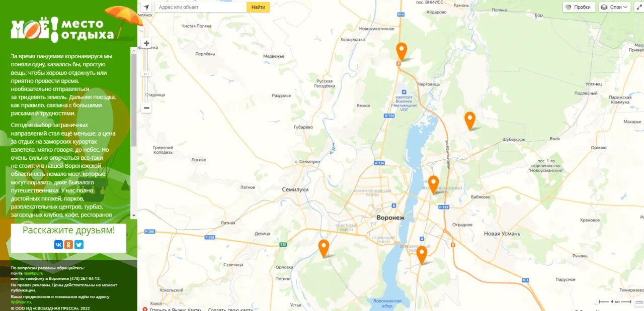Focus the Адрес или объект search field
644x311 pixels.
pos(201,7)
